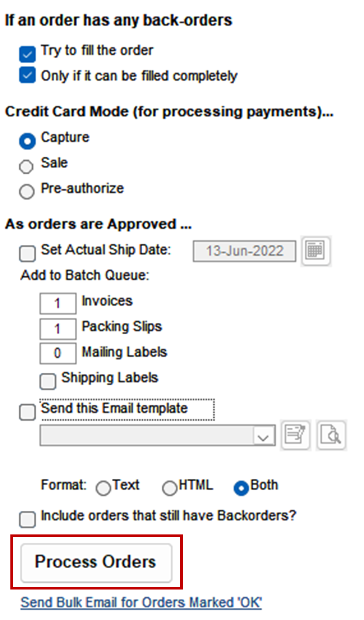Click the edit email template icon

[295, 435]
